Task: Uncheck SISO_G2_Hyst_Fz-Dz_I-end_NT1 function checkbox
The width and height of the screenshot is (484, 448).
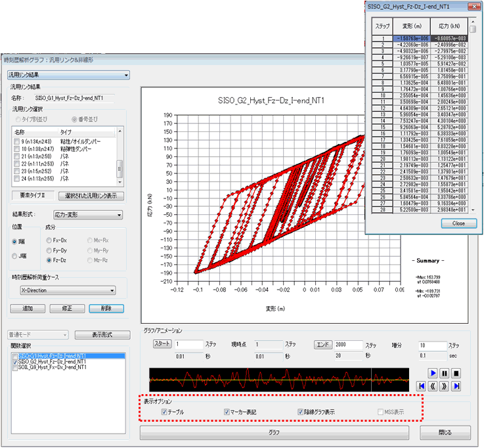Action: 15,362
